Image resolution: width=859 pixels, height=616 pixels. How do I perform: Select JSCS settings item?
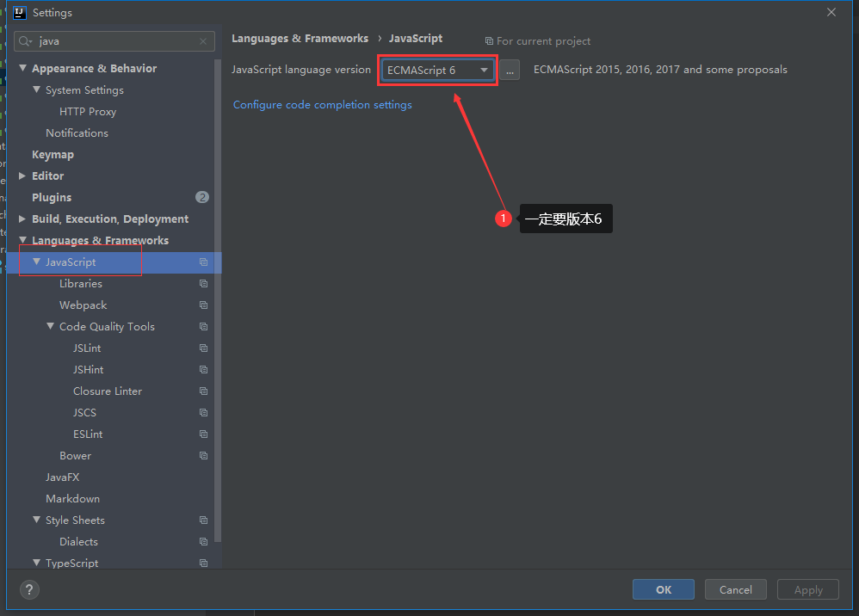pyautogui.click(x=84, y=412)
